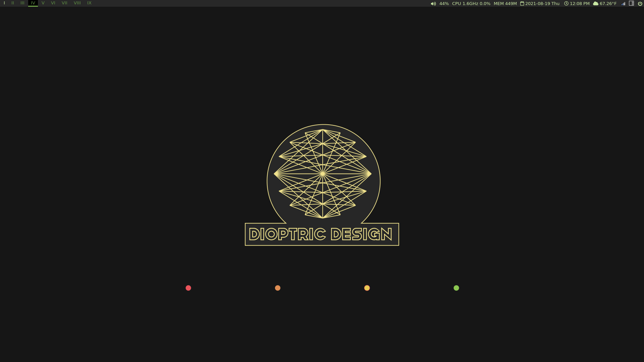
Task: Open the sidebar panel layout icon
Action: pyautogui.click(x=631, y=3)
